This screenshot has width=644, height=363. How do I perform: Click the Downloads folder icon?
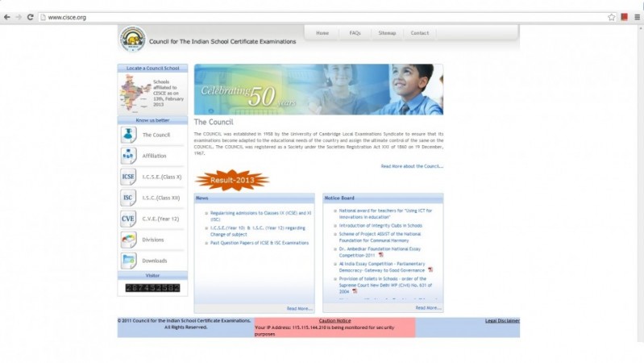click(x=128, y=261)
